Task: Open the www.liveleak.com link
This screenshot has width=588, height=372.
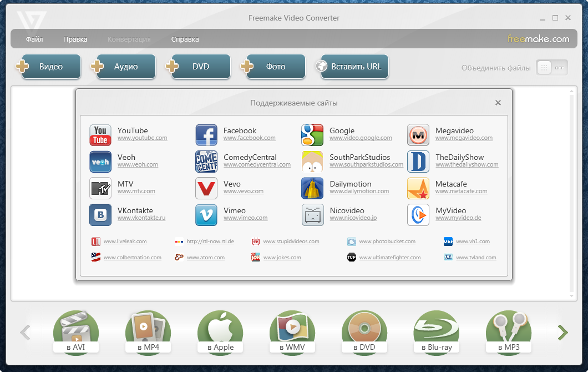Action: click(x=125, y=242)
